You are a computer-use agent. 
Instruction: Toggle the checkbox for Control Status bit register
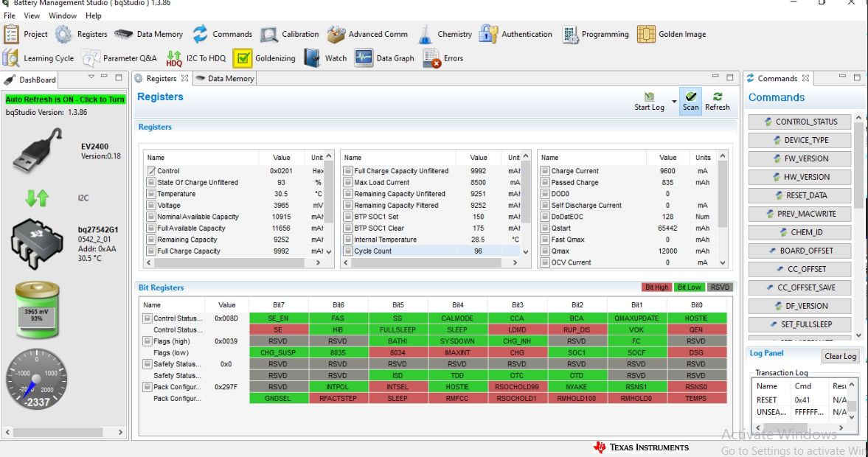[x=147, y=318]
